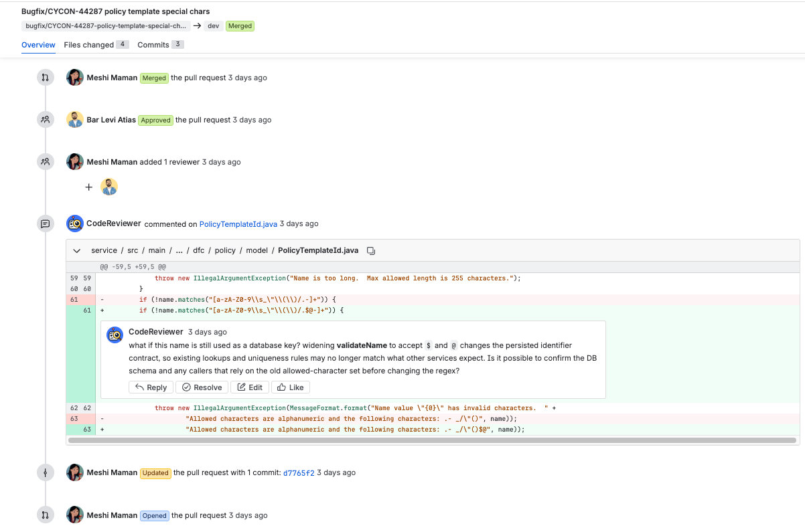The height and width of the screenshot is (532, 805).
Task: Edit the CodeReviewer comment
Action: click(249, 387)
